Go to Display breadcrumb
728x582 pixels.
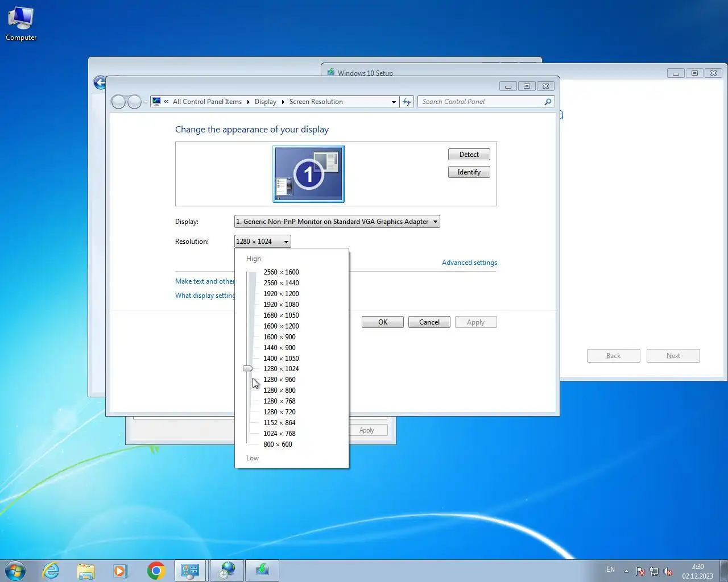click(265, 102)
